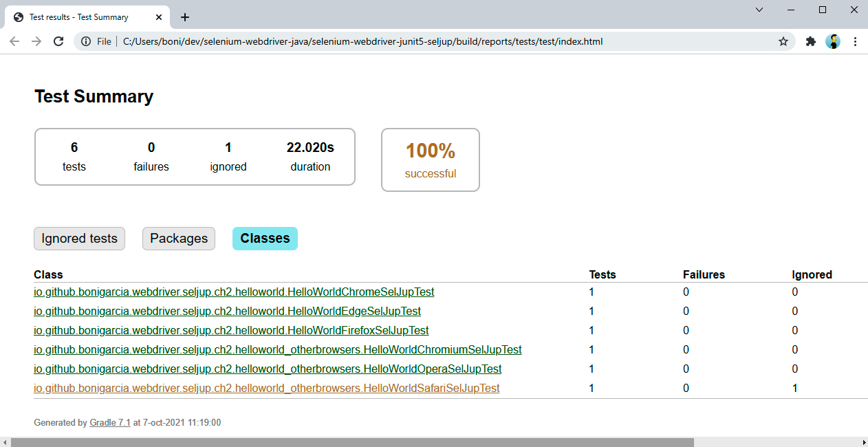Open a new browser tab
The height and width of the screenshot is (447, 868).
click(x=184, y=17)
